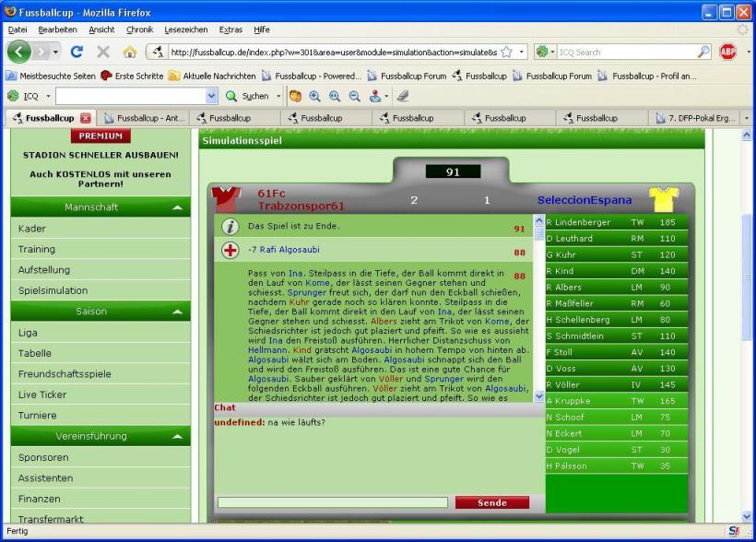Open Transfermarkt in the sidebar
The width and height of the screenshot is (756, 542).
coord(51,519)
